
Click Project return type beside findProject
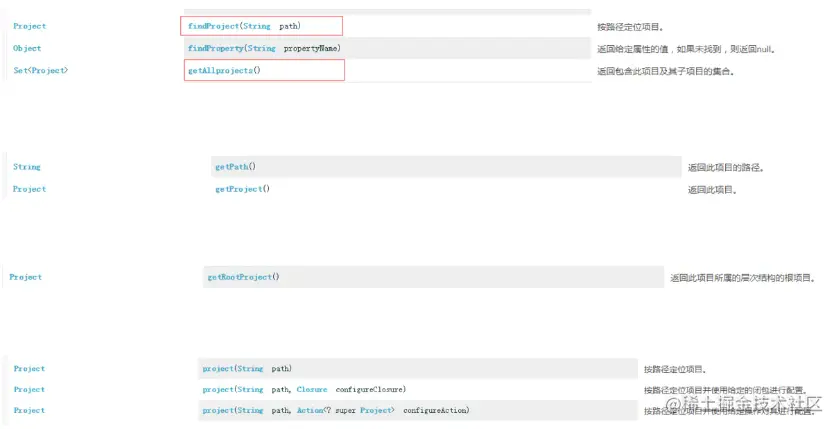click(x=29, y=26)
